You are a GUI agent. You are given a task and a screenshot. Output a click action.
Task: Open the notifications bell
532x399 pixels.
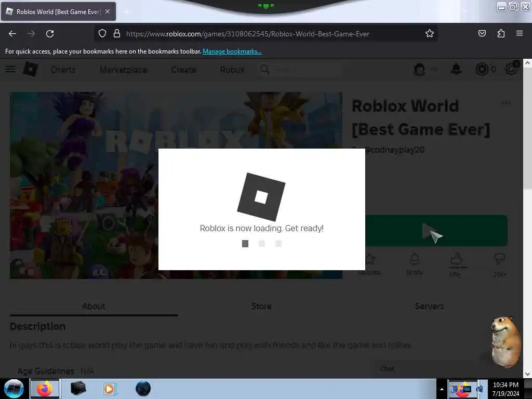point(456,69)
